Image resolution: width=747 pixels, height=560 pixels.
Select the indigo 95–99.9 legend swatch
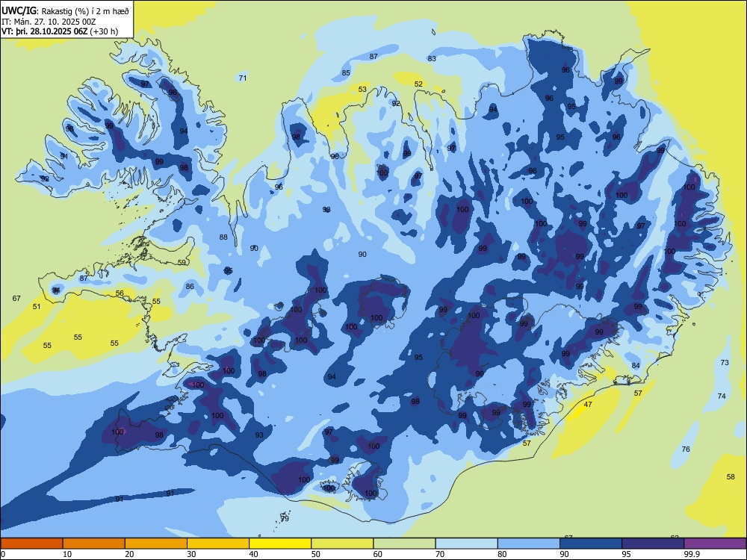(x=653, y=544)
